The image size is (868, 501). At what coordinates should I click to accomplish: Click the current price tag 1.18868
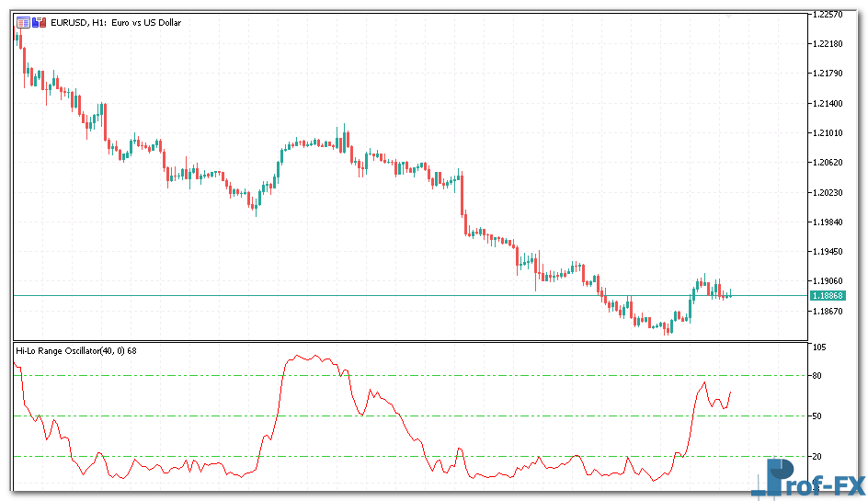[828, 296]
